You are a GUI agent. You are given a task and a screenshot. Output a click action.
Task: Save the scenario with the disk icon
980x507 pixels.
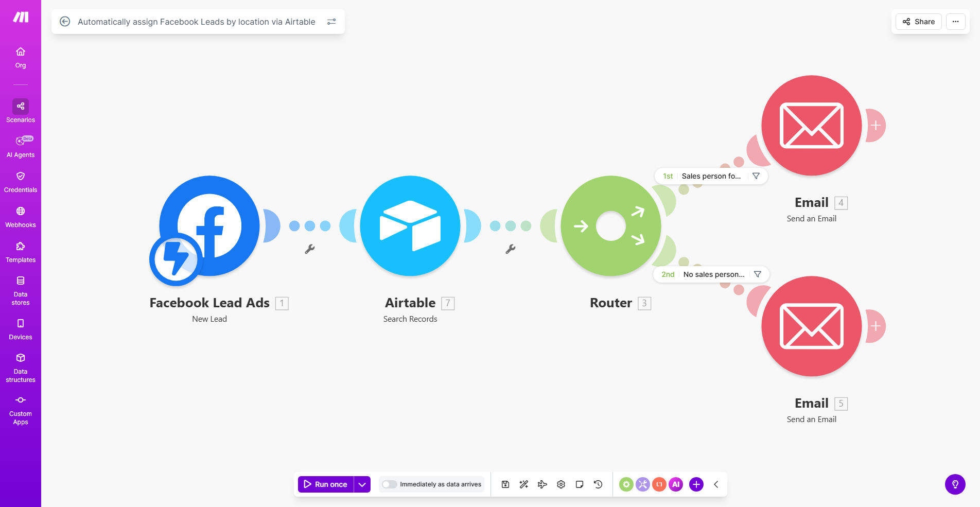(x=505, y=484)
